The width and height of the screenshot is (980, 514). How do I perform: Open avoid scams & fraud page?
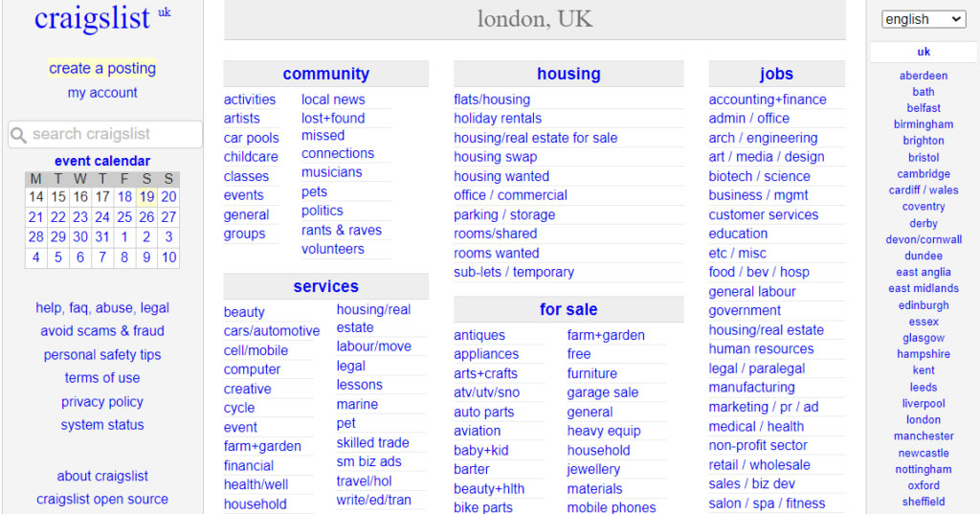coord(102,331)
